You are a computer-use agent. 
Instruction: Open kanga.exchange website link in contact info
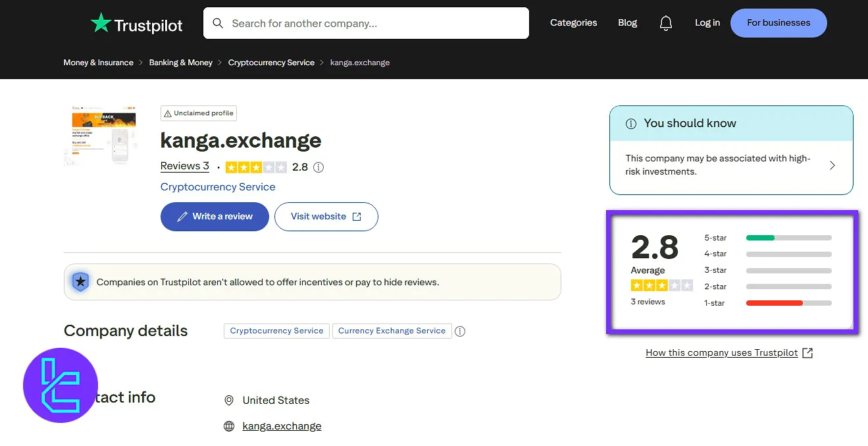(x=282, y=426)
